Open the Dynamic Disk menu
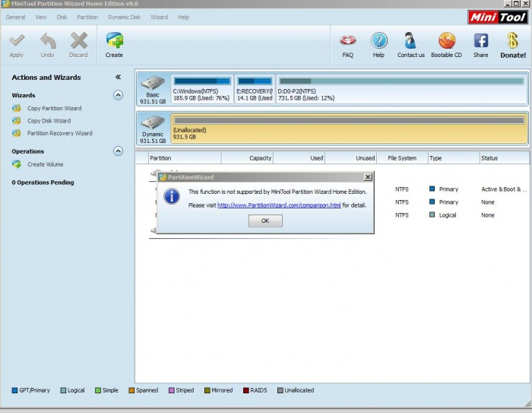532x413 pixels. [124, 17]
